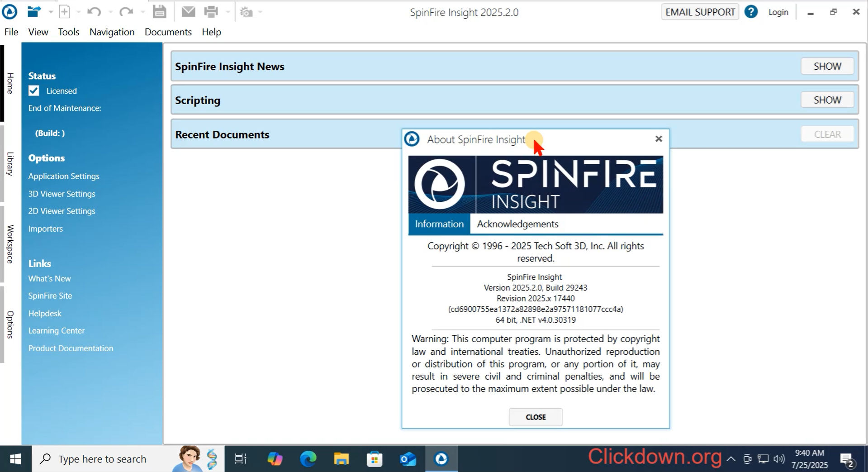Click the Undo arrow icon
Image resolution: width=868 pixels, height=472 pixels.
click(94, 11)
